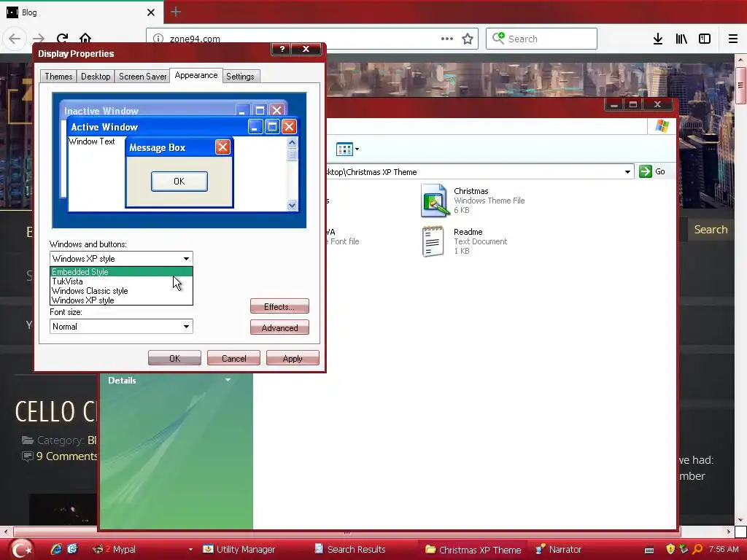
Task: Click the Apply button
Action: [293, 358]
